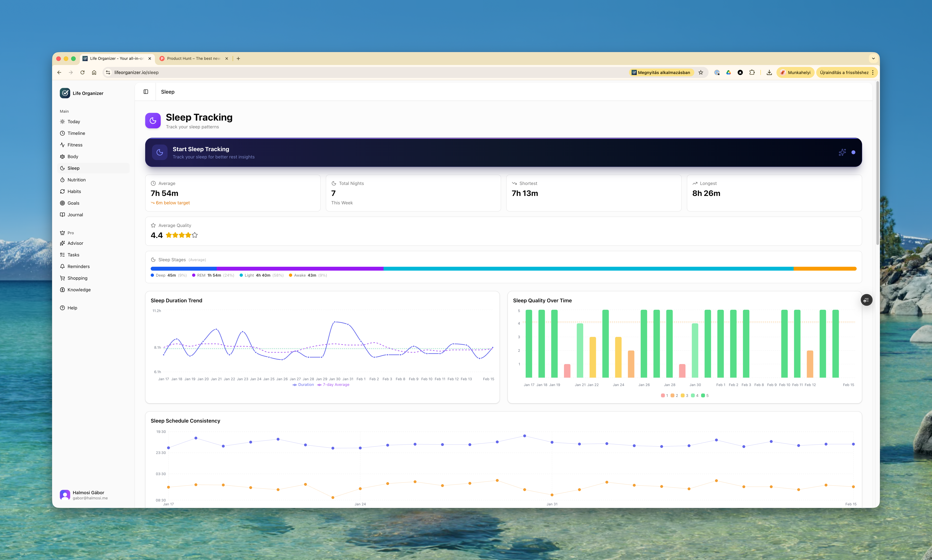Click the Life Organizer logo
The width and height of the screenshot is (932, 560).
pos(65,93)
